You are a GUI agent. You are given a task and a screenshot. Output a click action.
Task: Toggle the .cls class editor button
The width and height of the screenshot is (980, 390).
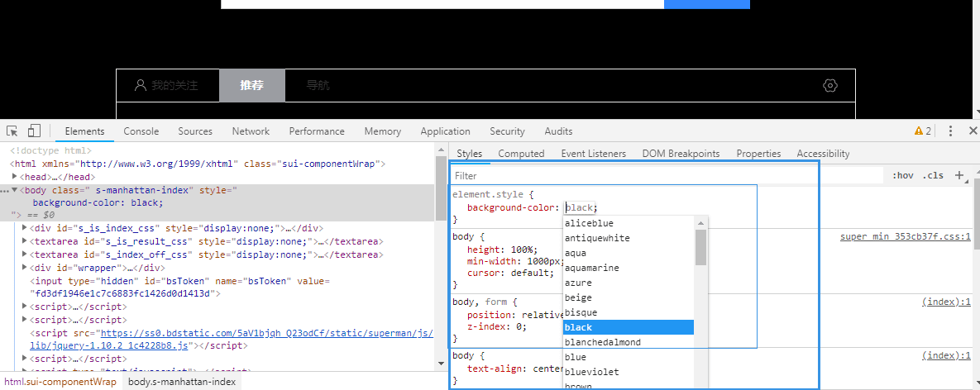(x=933, y=175)
